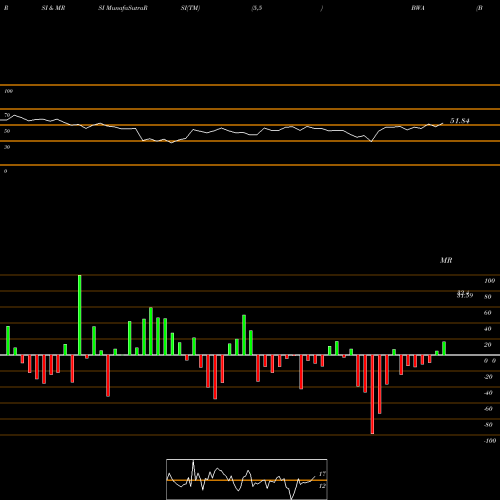Image resolution: width=500 pixels, height=500 pixels.
Task: Click the RSI axis label '30'
Action: pyautogui.click(x=7, y=147)
